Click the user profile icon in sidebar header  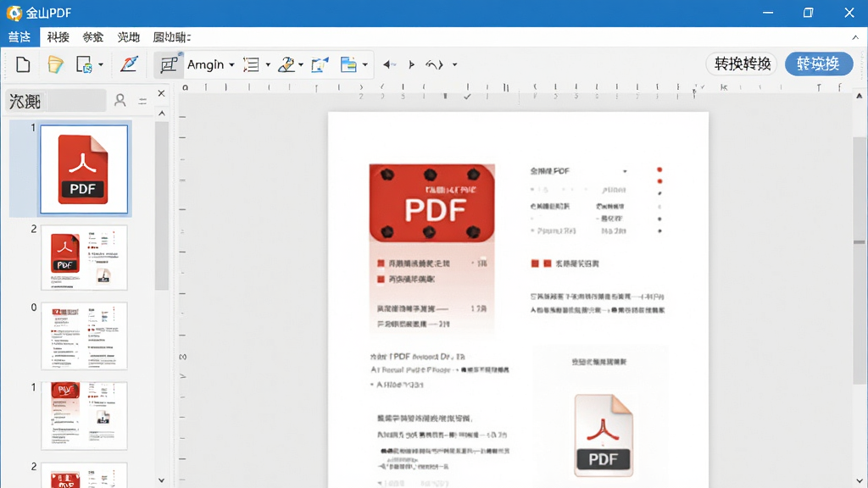pyautogui.click(x=120, y=100)
